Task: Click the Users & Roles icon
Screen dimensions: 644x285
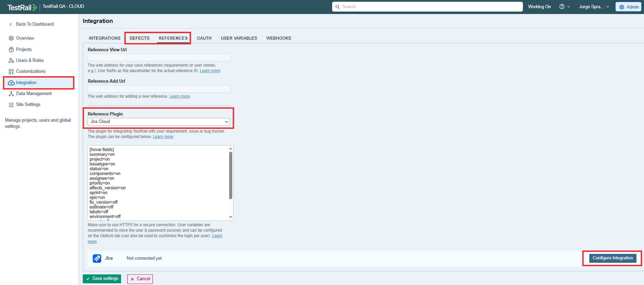Action: click(x=11, y=60)
